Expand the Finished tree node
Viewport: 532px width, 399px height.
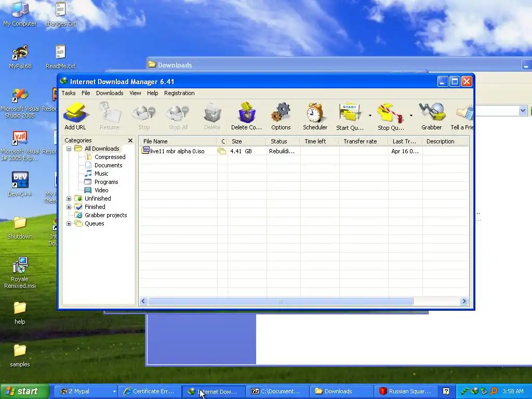pyautogui.click(x=69, y=207)
